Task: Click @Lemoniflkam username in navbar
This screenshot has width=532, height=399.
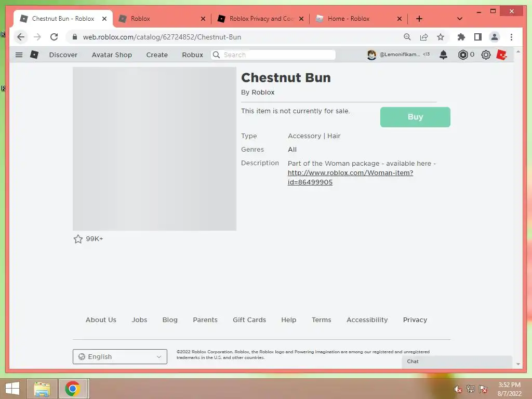Action: pyautogui.click(x=400, y=54)
